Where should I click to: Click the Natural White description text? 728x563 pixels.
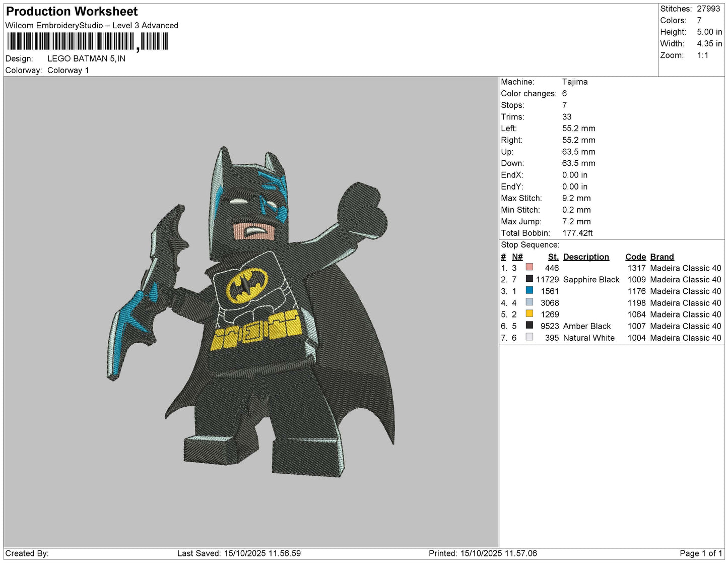click(588, 338)
